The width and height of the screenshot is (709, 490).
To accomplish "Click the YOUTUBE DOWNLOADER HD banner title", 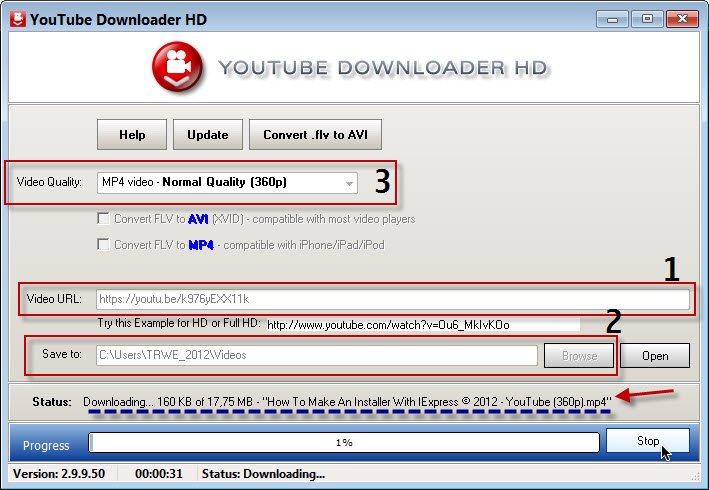I will (383, 68).
